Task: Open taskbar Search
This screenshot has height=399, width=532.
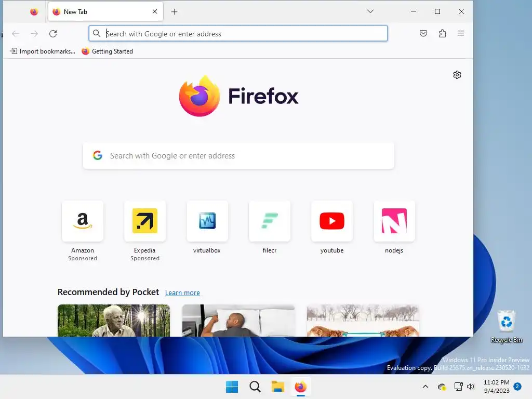Action: pos(255,387)
